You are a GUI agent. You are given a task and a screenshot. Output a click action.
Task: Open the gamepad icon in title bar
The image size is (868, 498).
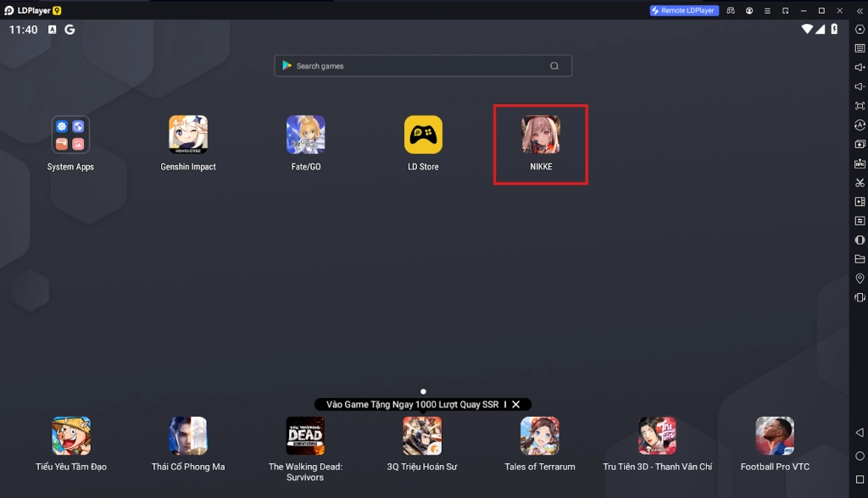click(731, 10)
